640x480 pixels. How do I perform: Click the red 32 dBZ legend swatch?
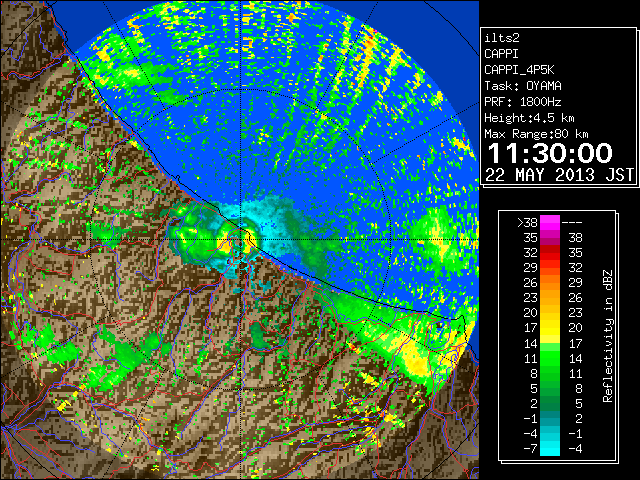click(x=550, y=253)
